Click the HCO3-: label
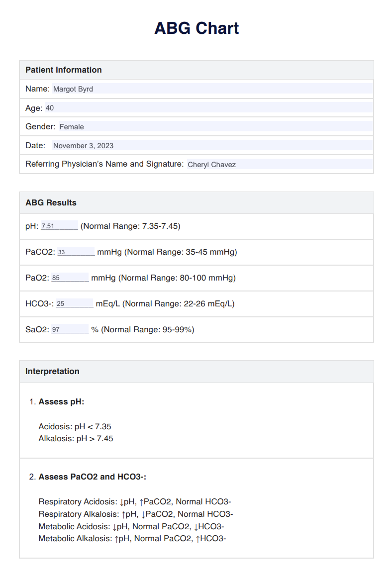The image size is (392, 579). (x=39, y=303)
